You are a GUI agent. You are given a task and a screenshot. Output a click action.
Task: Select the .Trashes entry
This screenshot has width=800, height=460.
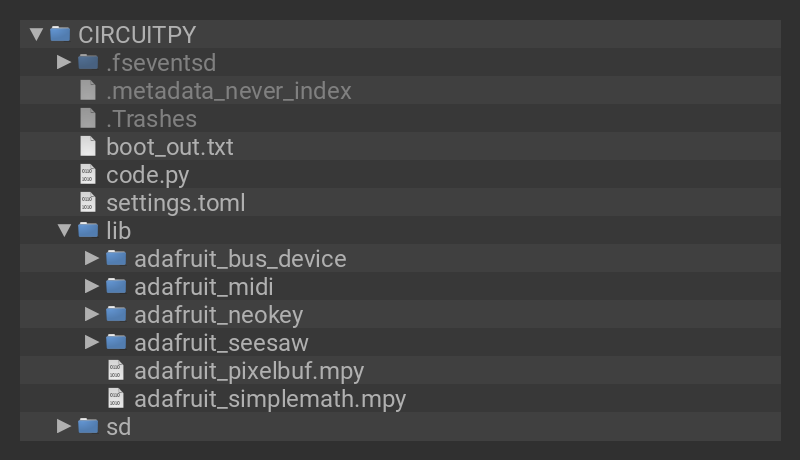(x=151, y=118)
